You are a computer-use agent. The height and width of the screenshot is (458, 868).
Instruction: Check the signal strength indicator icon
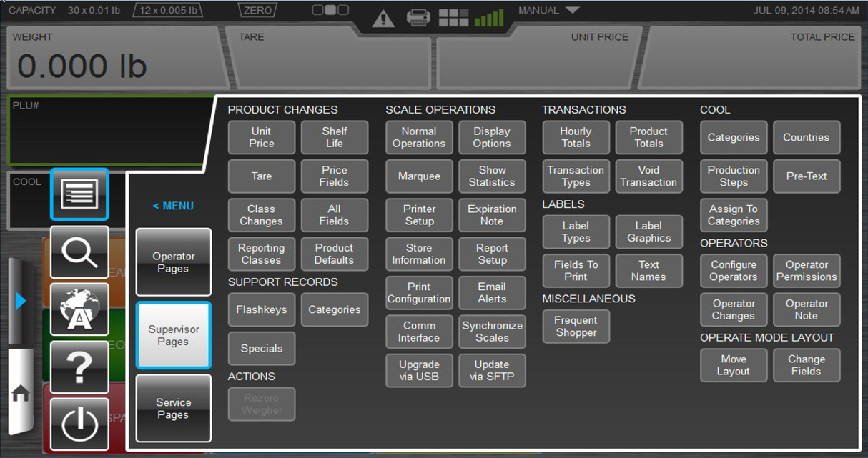tap(488, 17)
